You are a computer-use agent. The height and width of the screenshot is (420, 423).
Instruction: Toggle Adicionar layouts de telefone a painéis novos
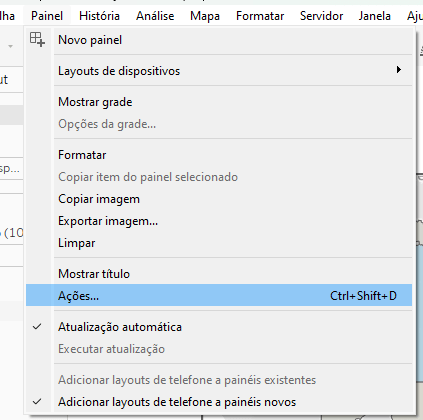click(219, 402)
